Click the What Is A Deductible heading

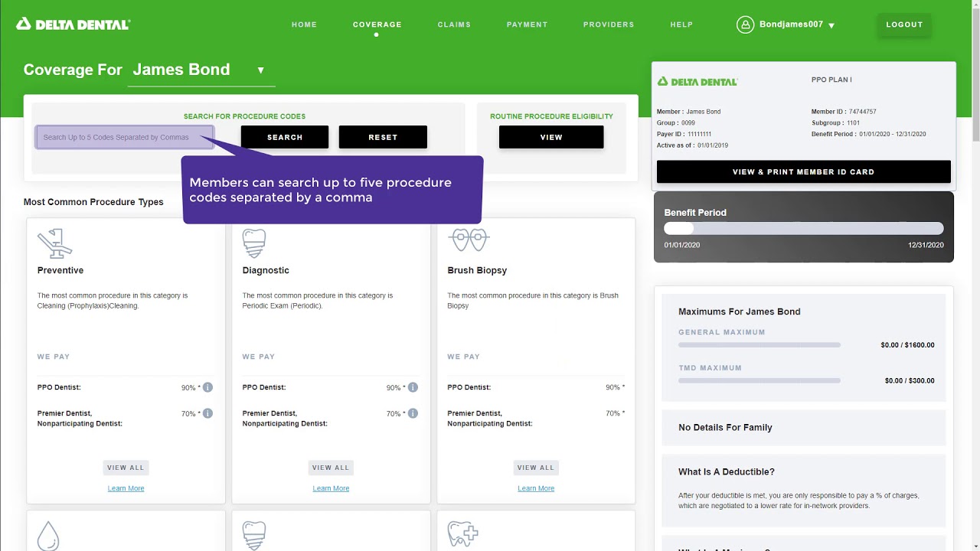pos(726,472)
